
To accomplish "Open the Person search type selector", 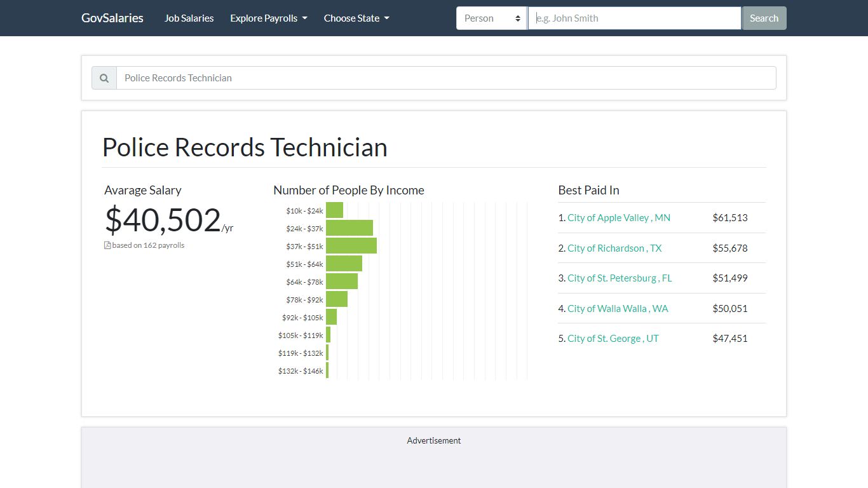I will tap(492, 18).
